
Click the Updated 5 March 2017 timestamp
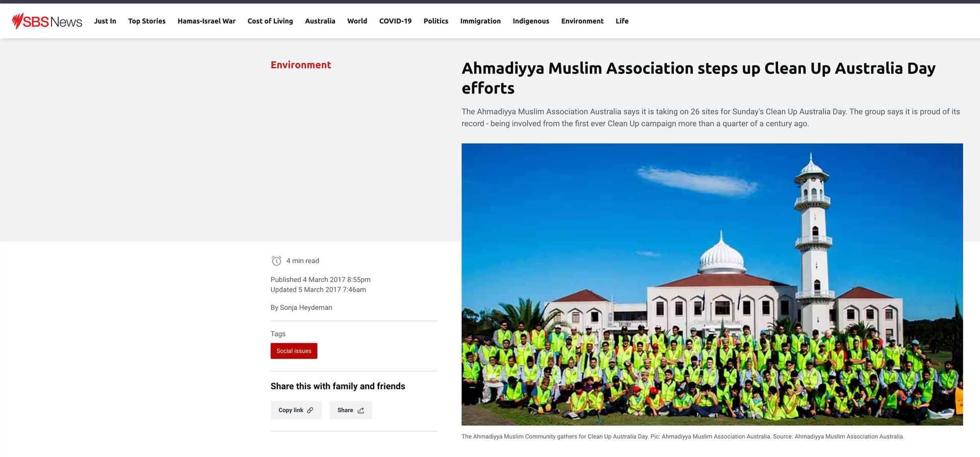318,290
